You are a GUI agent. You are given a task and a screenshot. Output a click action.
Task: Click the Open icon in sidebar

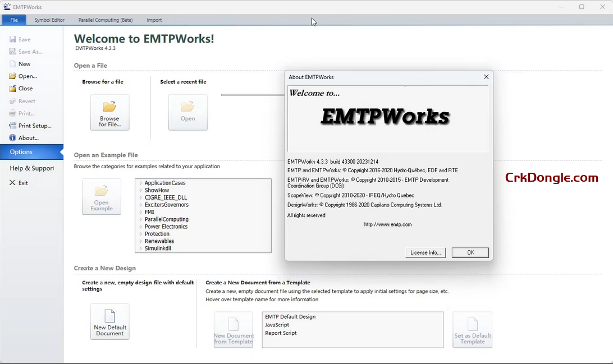(x=12, y=76)
